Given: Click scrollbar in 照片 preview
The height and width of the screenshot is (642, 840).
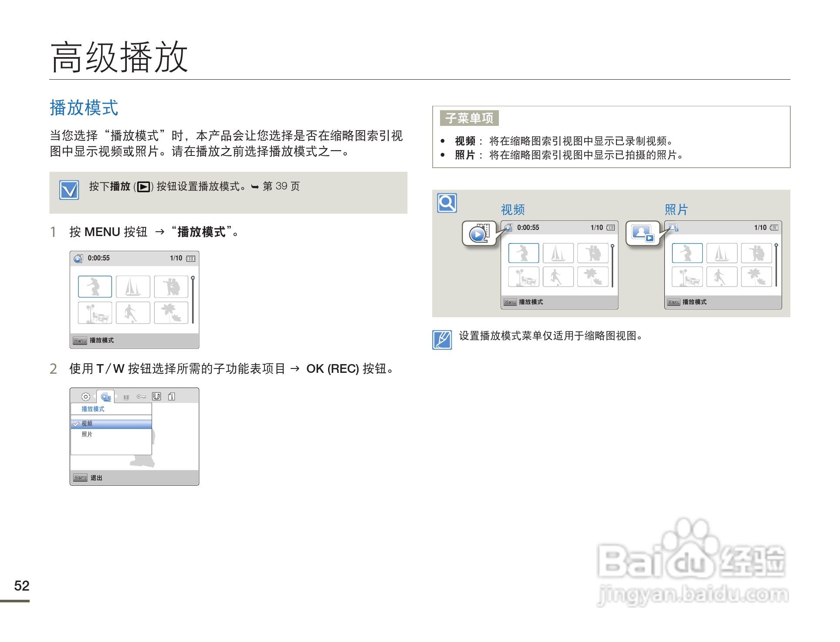Looking at the screenshot, I should [x=776, y=266].
